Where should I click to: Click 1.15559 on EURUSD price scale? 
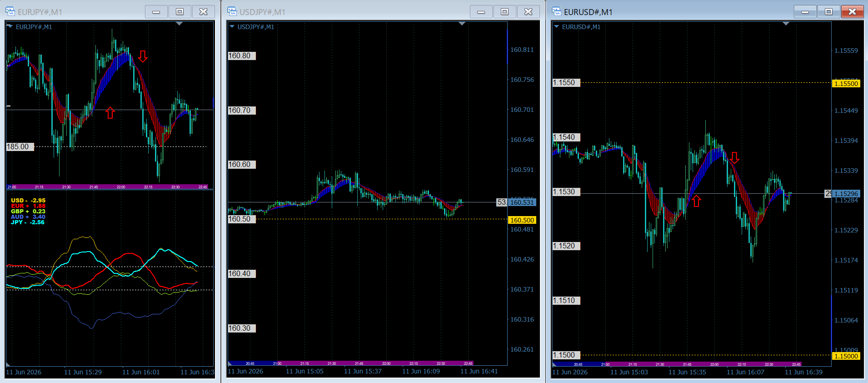click(x=846, y=50)
